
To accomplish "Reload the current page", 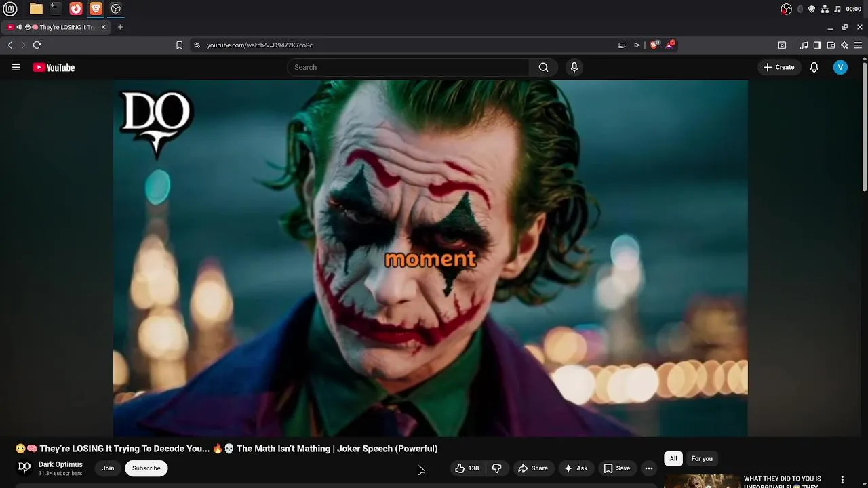I will tap(37, 45).
